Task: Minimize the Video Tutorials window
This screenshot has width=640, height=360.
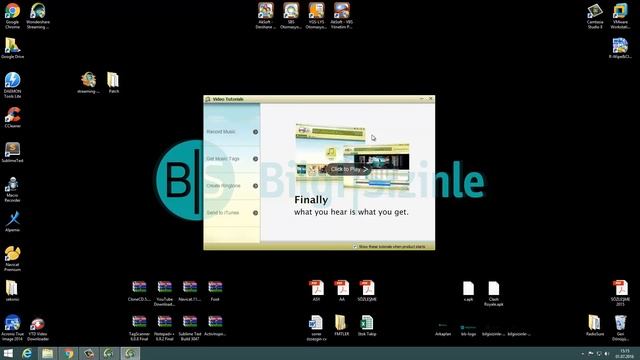Action: pyautogui.click(x=422, y=99)
